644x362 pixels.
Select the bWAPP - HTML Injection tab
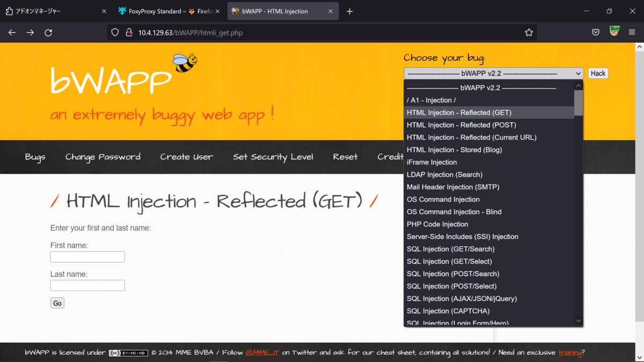tap(283, 11)
